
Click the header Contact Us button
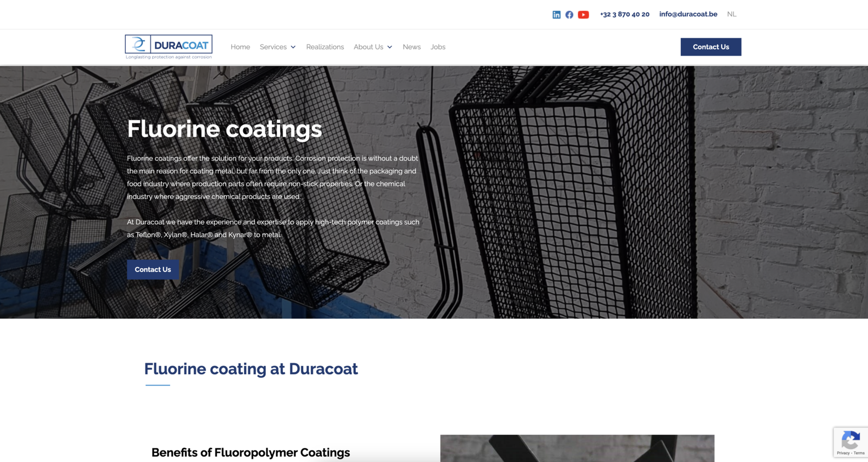pos(711,47)
